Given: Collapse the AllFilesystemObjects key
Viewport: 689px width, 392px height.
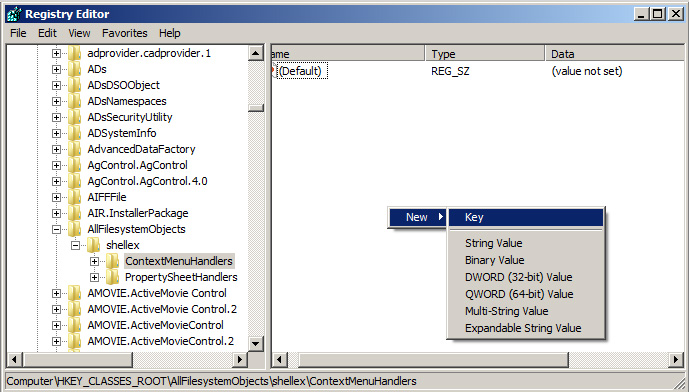Looking at the screenshot, I should [56, 229].
